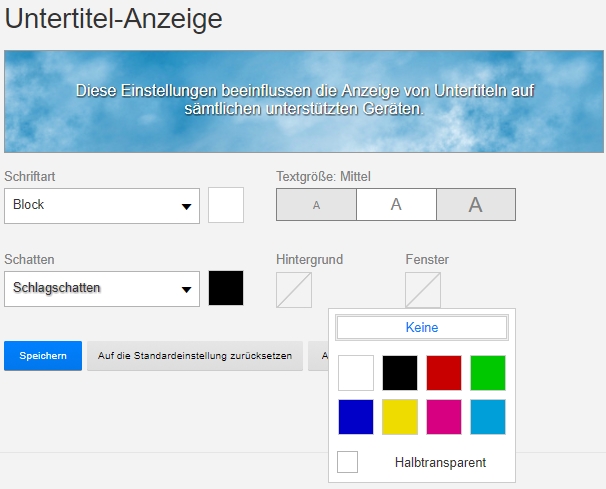Pick the dark blue color in the popup palette
This screenshot has height=489, width=606.
(356, 417)
